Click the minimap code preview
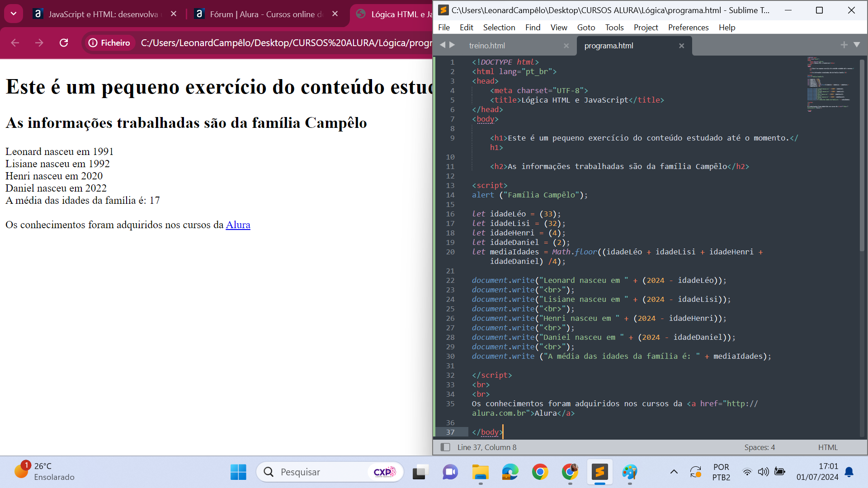The width and height of the screenshot is (868, 488). tap(830, 84)
